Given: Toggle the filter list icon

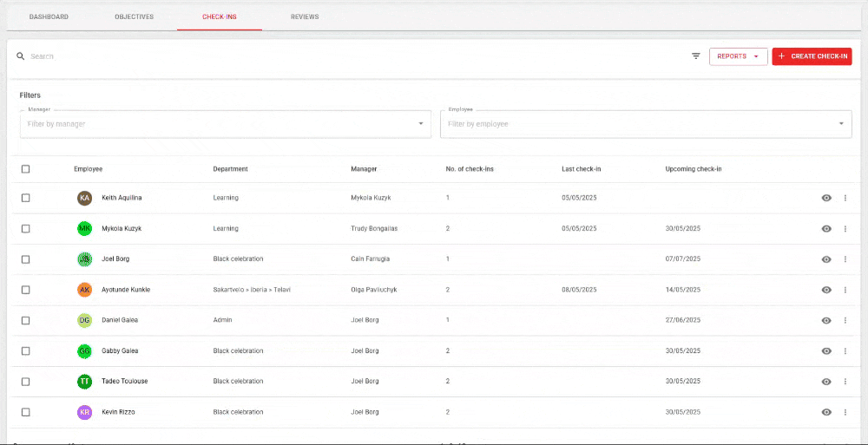Looking at the screenshot, I should (696, 56).
